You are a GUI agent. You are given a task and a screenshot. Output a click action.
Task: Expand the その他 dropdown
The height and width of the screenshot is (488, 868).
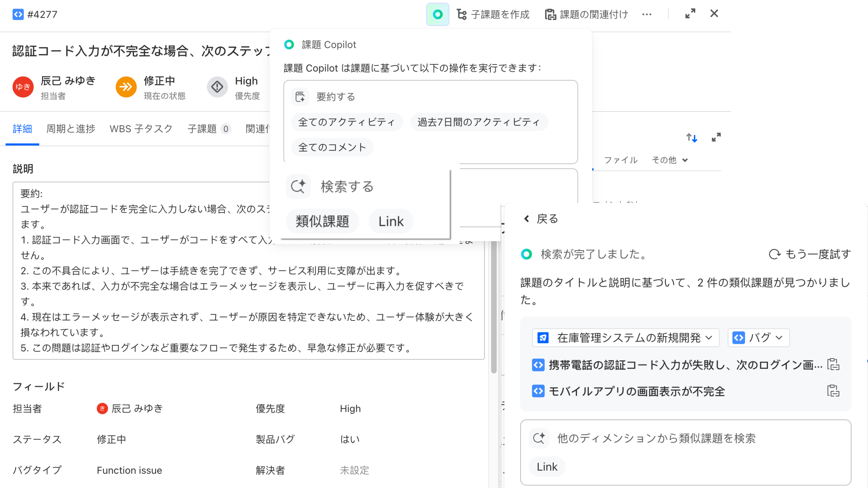[670, 160]
